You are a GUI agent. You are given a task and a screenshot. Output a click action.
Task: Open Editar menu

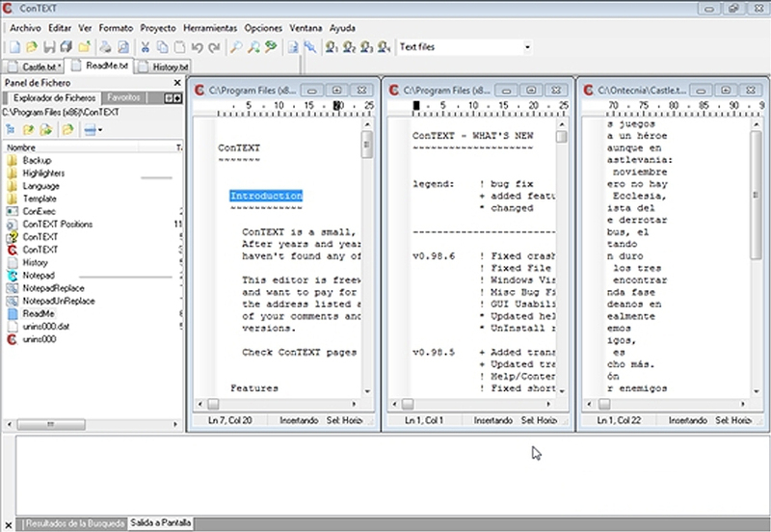[x=60, y=28]
